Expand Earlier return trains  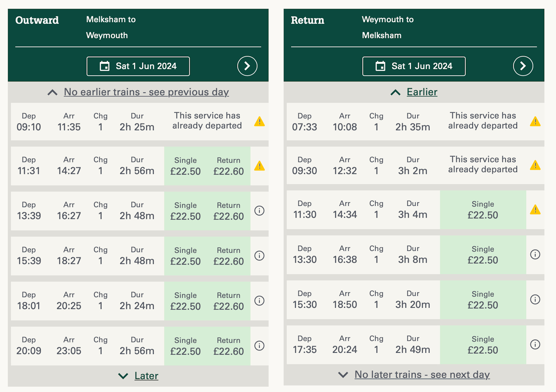(422, 92)
